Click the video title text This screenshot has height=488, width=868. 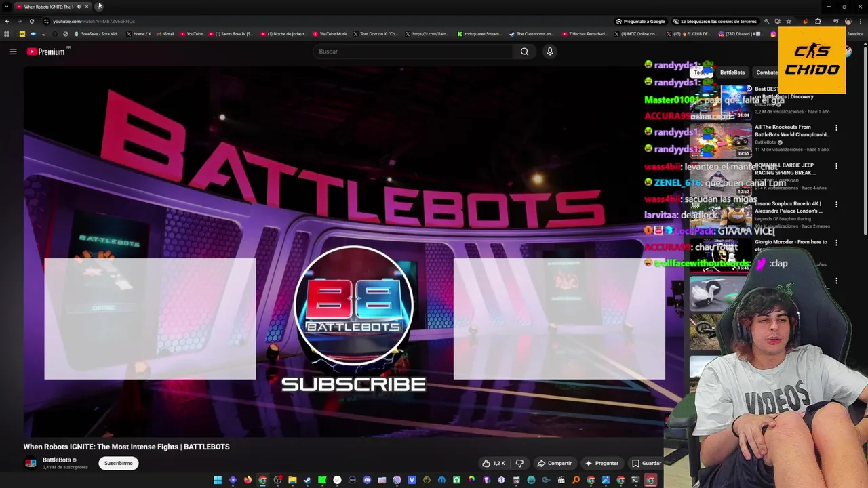click(126, 447)
